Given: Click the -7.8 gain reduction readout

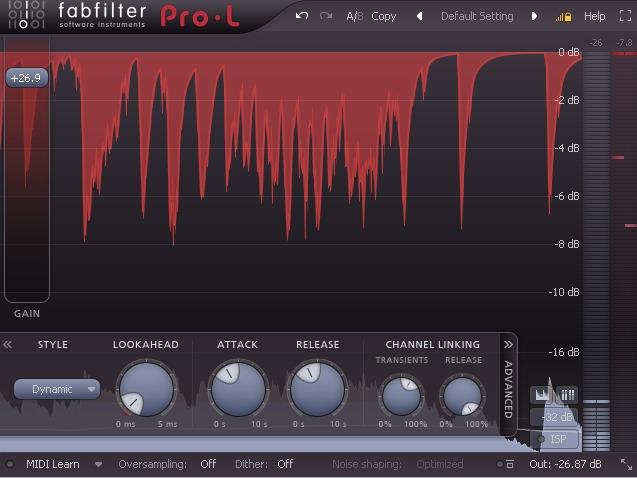Looking at the screenshot, I should pos(624,43).
